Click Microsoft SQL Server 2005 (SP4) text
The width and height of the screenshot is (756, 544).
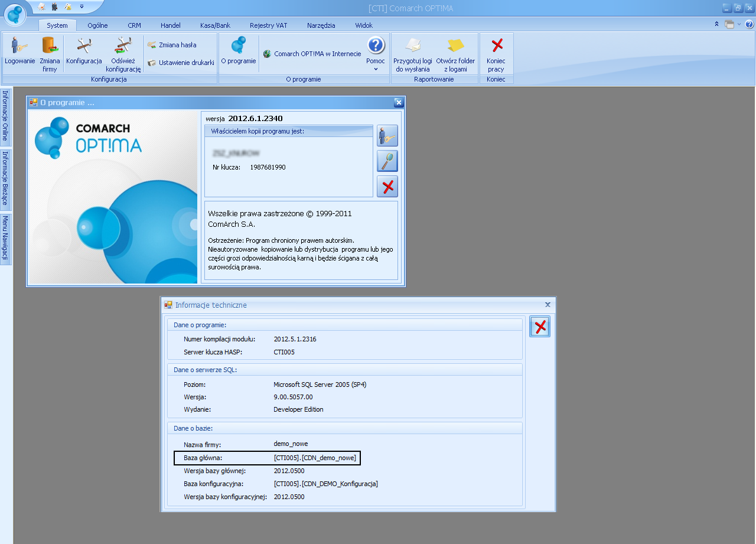[320, 385]
